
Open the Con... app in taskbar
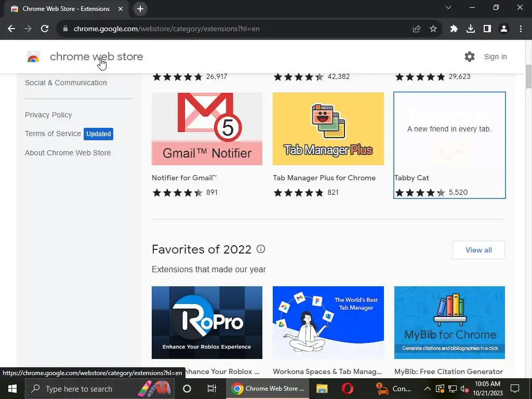pos(394,389)
